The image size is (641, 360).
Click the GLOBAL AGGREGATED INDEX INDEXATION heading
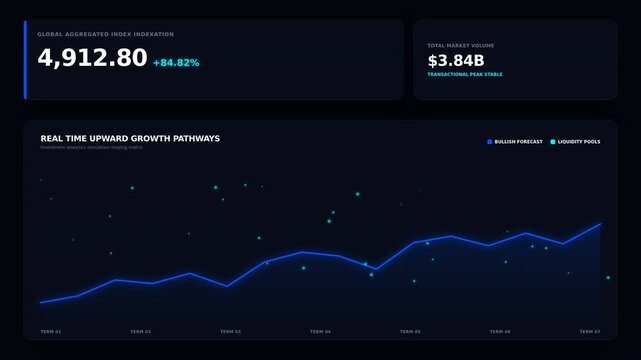tap(105, 34)
